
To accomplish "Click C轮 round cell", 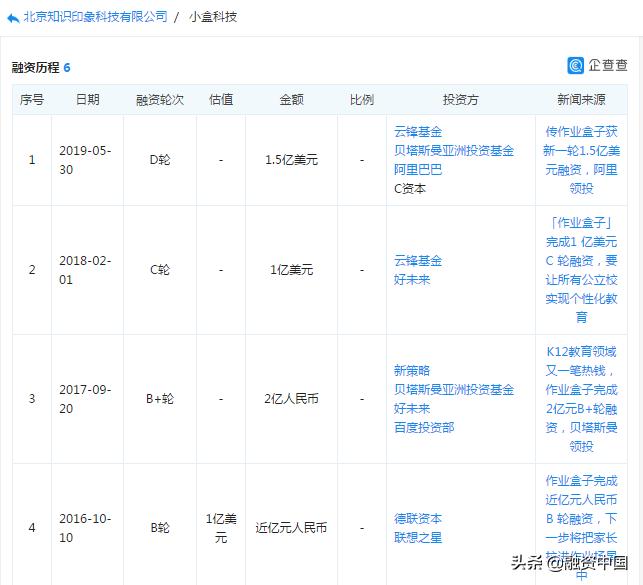I will click(160, 270).
